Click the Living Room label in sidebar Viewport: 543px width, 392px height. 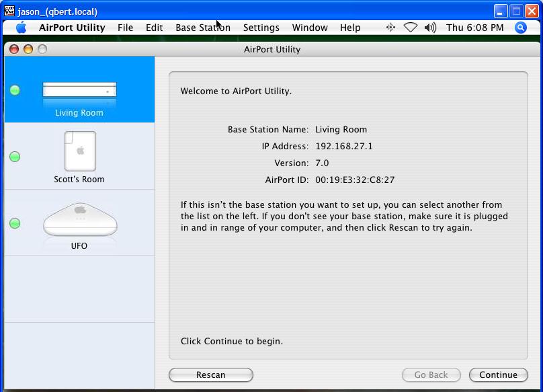pos(79,113)
